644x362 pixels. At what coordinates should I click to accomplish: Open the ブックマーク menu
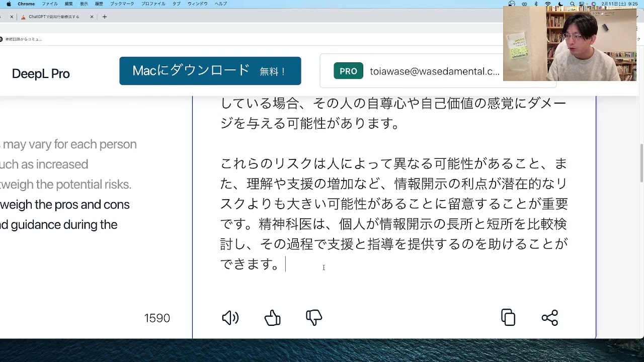point(122,4)
